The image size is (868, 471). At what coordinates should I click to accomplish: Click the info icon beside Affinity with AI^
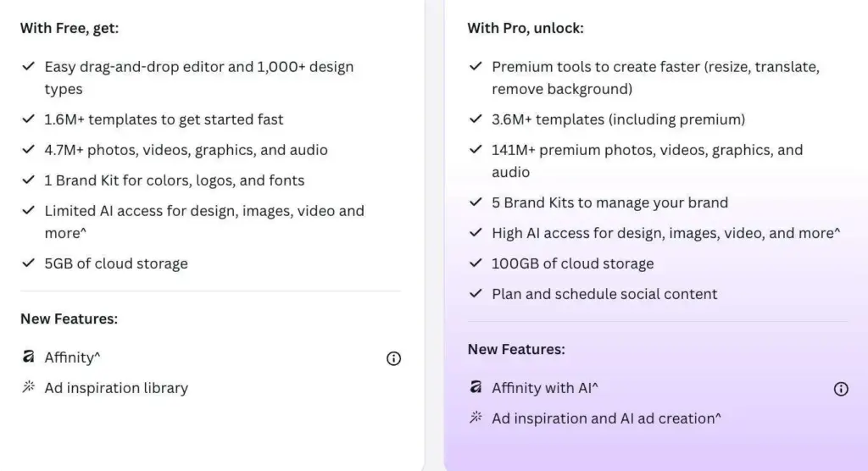click(841, 389)
